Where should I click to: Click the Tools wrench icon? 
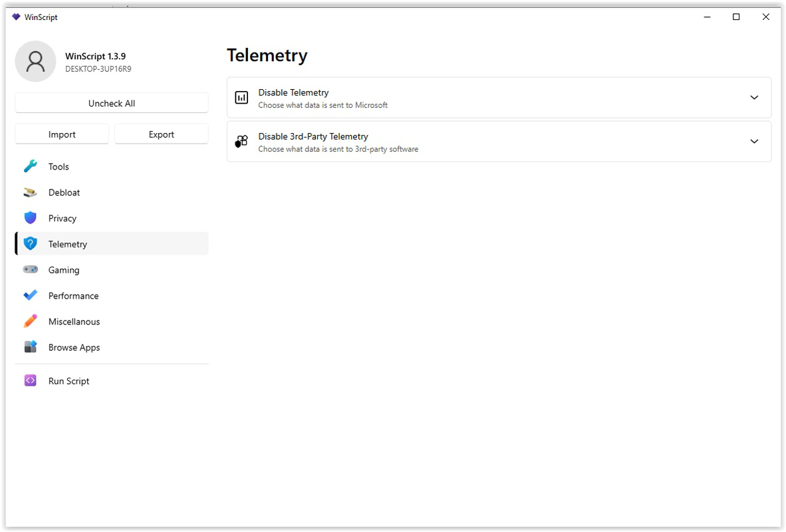[x=30, y=166]
